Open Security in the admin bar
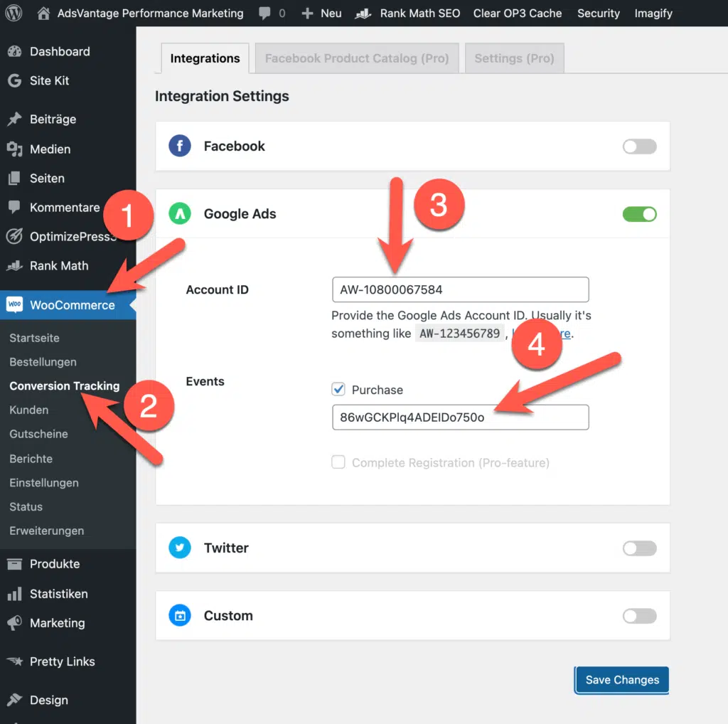The width and height of the screenshot is (728, 724). tap(599, 14)
